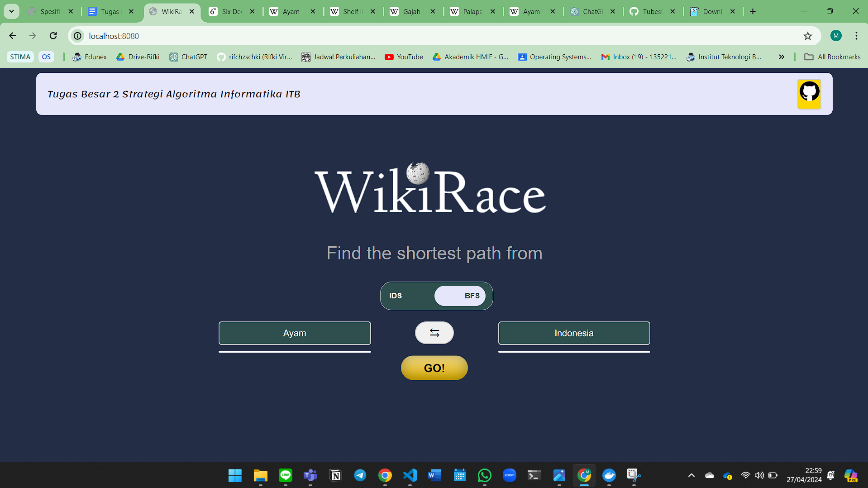This screenshot has width=868, height=488.
Task: Switch to the Downl tab
Action: point(712,11)
